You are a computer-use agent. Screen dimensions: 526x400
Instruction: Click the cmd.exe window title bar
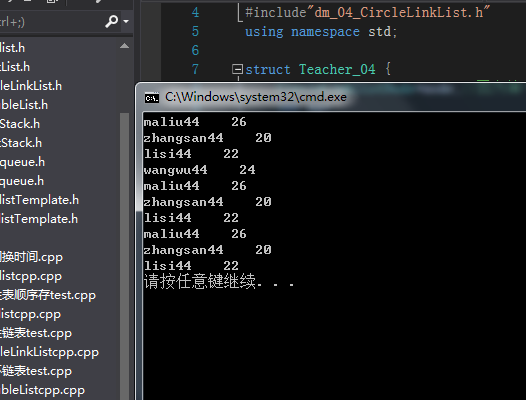(x=330, y=97)
